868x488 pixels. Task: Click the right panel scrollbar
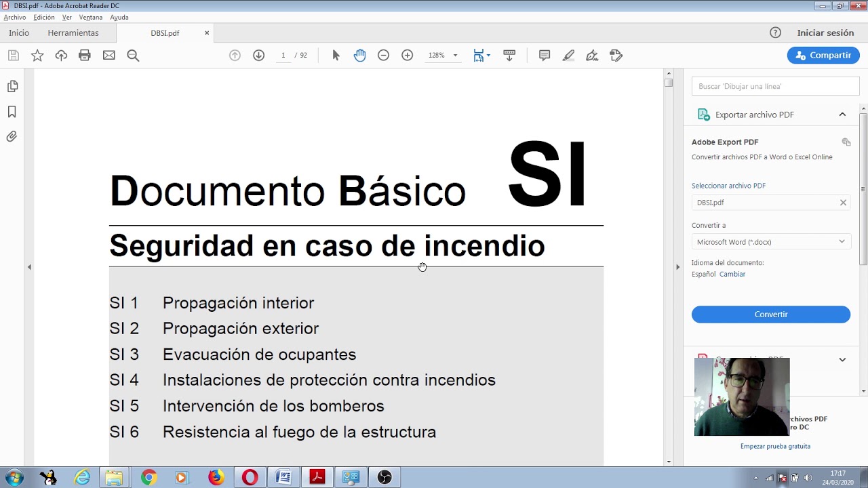click(x=863, y=190)
